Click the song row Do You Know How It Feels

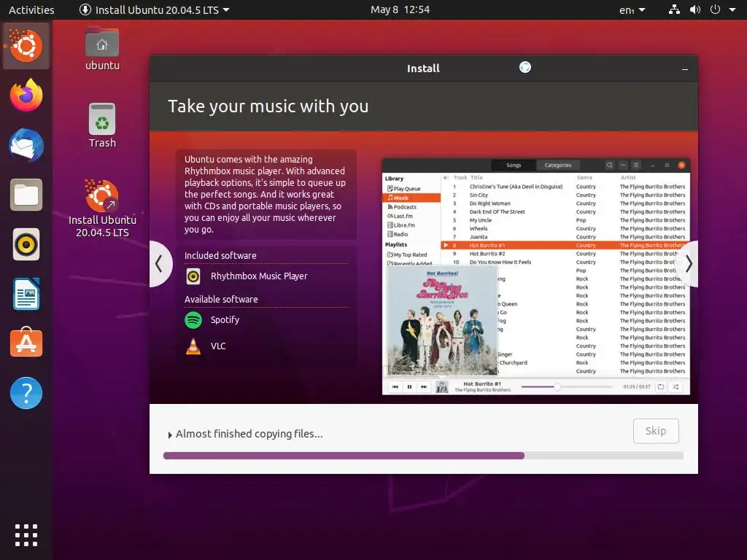[565, 262]
